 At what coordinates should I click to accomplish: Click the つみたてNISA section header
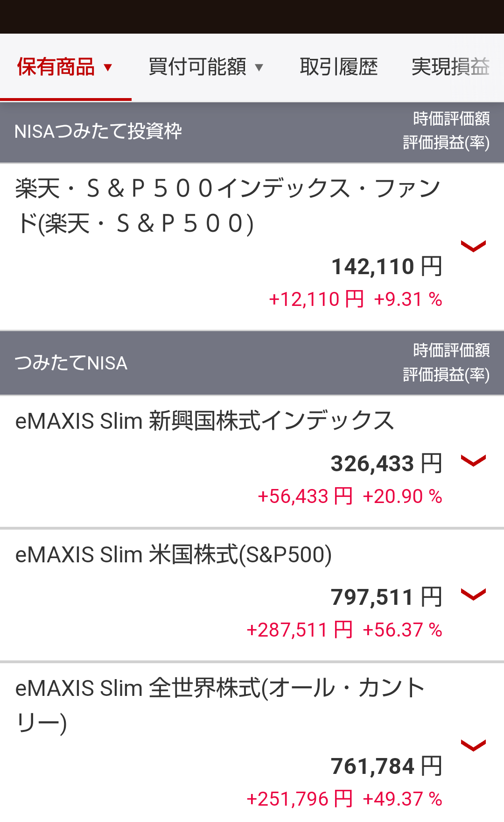point(71,363)
